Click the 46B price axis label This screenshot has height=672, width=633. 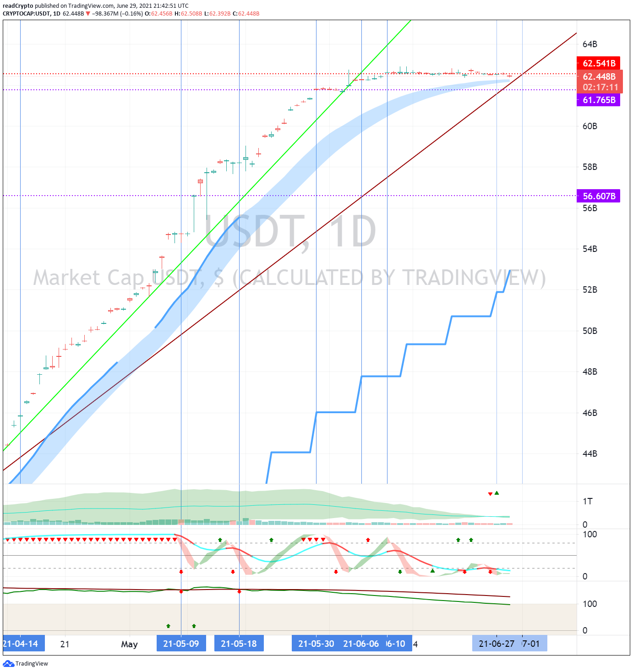point(590,413)
